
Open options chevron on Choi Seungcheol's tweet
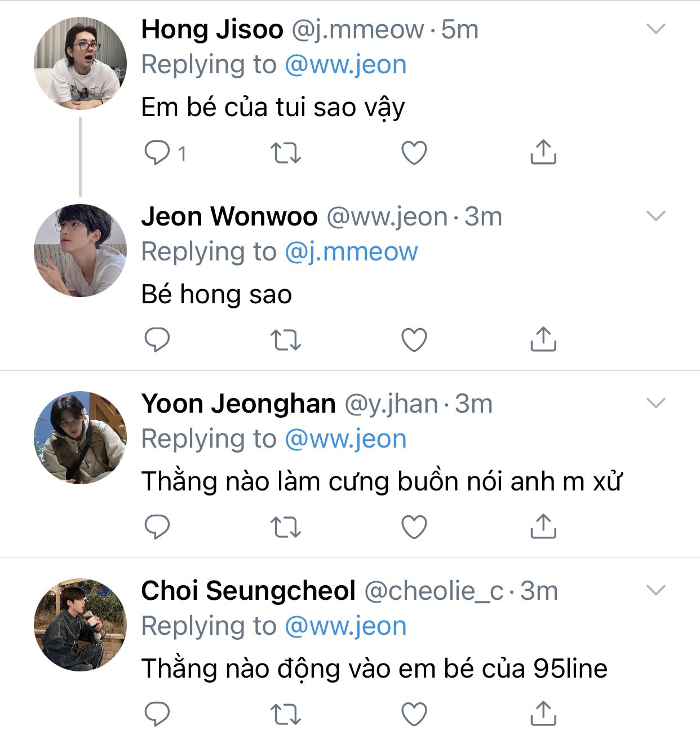pos(656,590)
